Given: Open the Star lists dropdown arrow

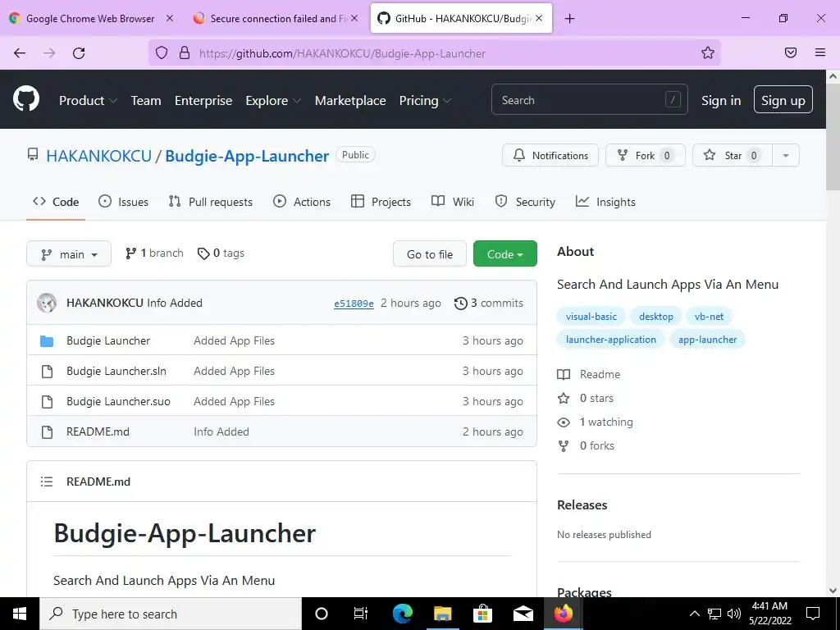Looking at the screenshot, I should tap(786, 155).
